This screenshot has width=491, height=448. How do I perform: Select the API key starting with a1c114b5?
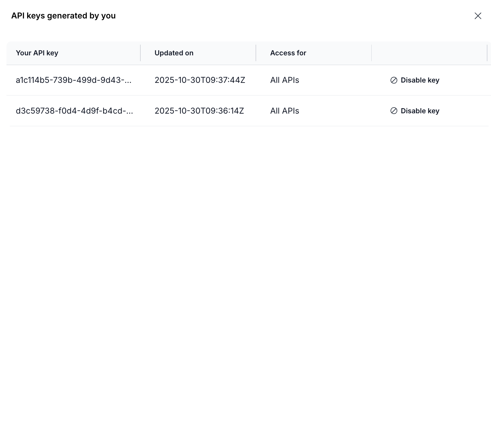point(74,80)
